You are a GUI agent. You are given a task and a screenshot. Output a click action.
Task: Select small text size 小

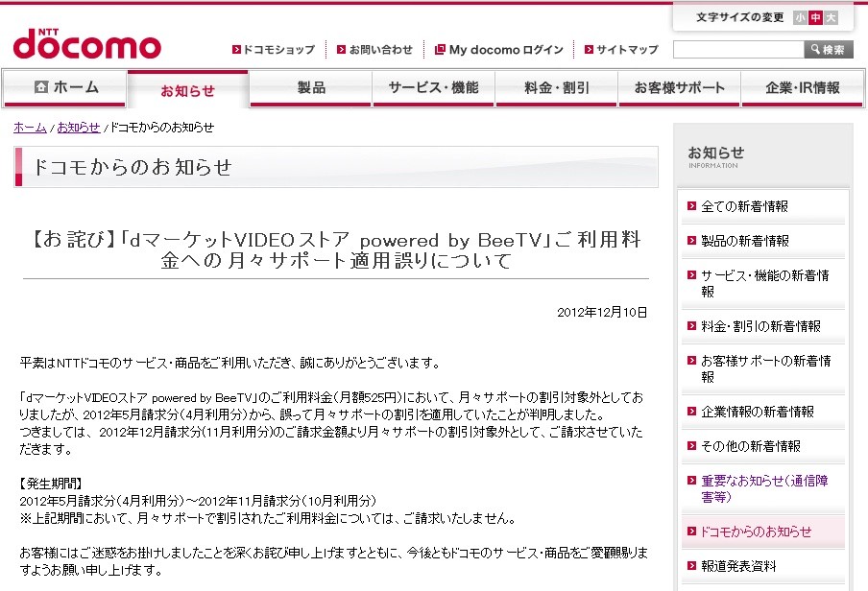pos(800,17)
